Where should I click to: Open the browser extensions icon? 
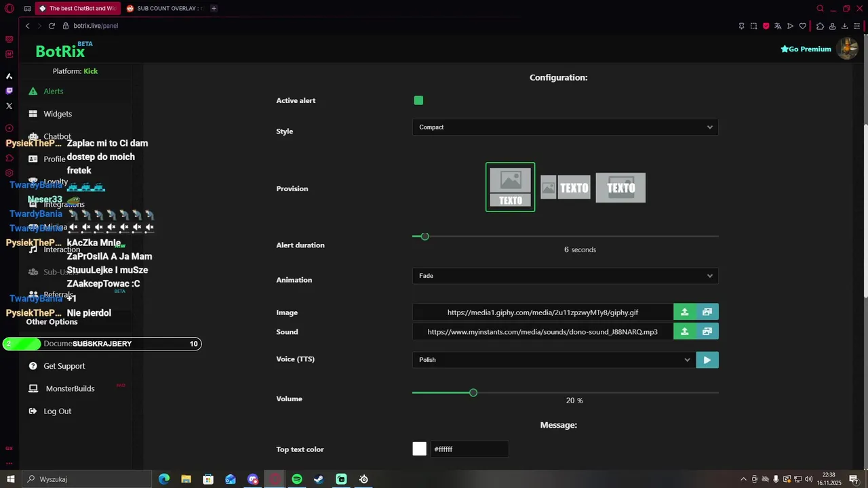[x=820, y=26]
